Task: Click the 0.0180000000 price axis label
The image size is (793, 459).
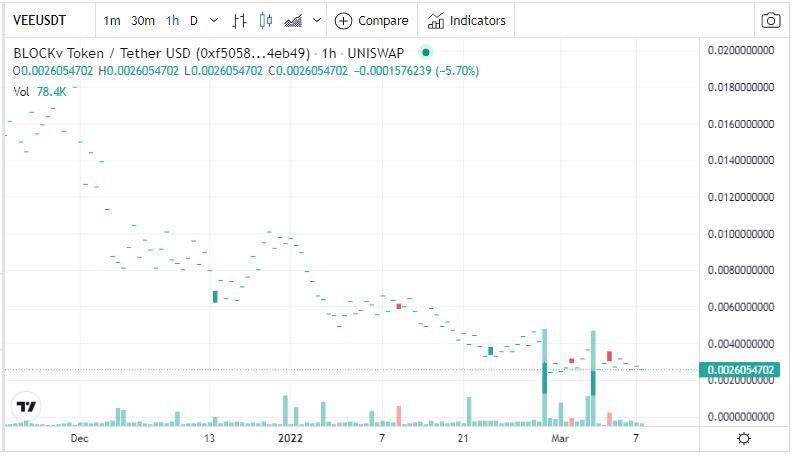Action: point(741,87)
